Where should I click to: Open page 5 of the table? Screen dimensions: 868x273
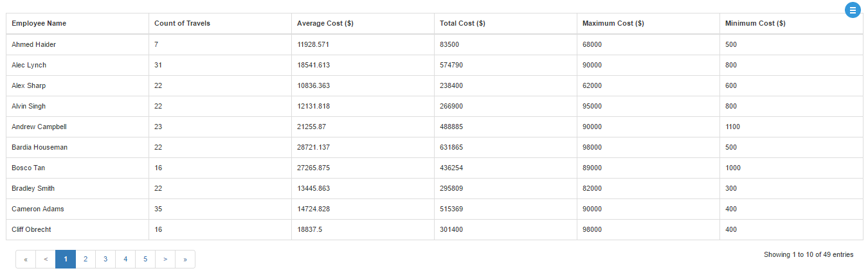pos(145,259)
